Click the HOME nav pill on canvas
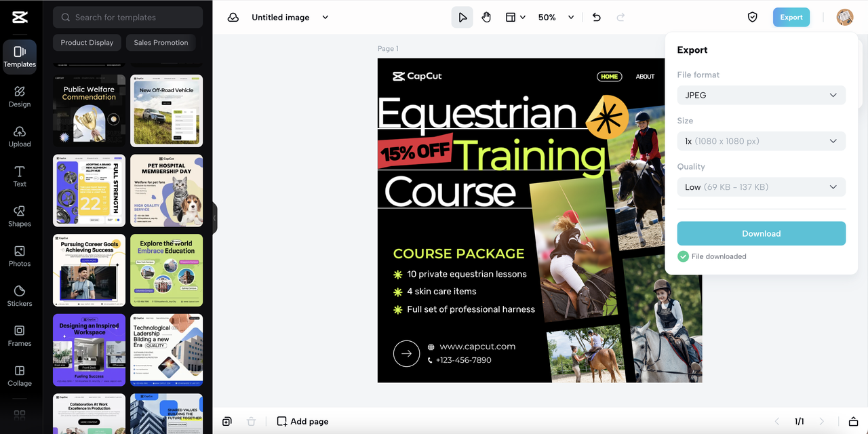The image size is (868, 434). coord(610,77)
